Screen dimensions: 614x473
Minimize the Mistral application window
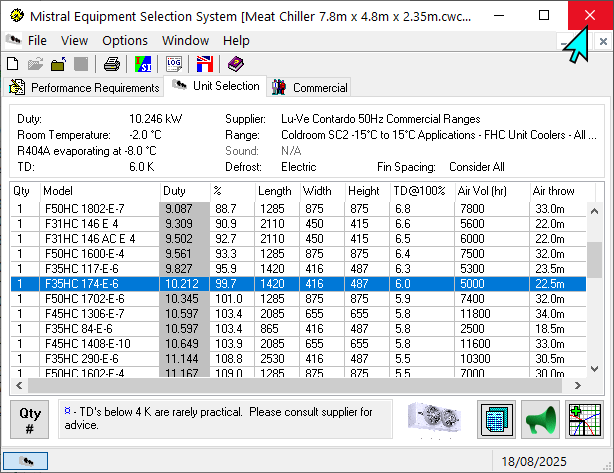tap(499, 15)
